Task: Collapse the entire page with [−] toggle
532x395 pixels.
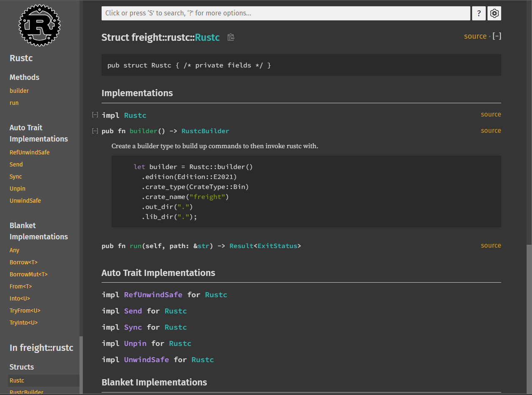Action: coord(497,36)
